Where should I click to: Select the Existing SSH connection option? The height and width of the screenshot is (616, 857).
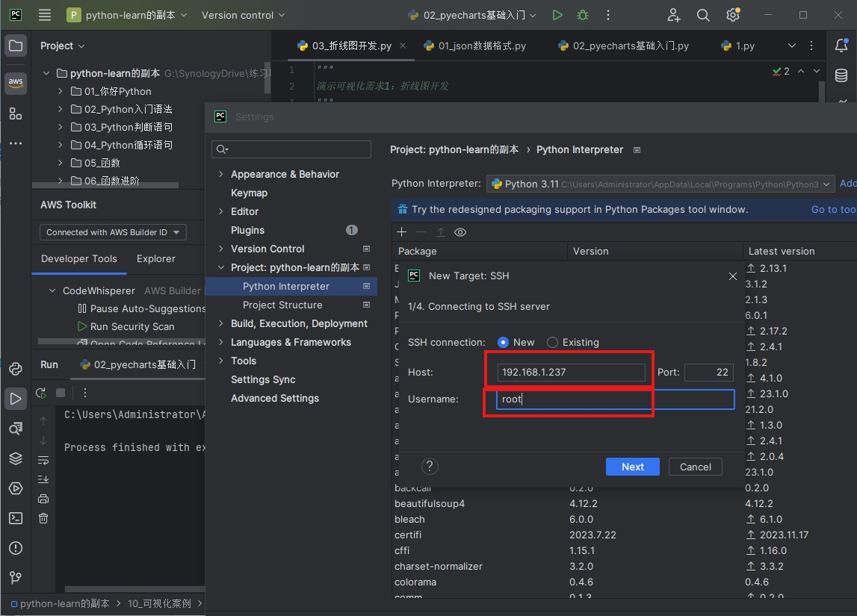(553, 342)
